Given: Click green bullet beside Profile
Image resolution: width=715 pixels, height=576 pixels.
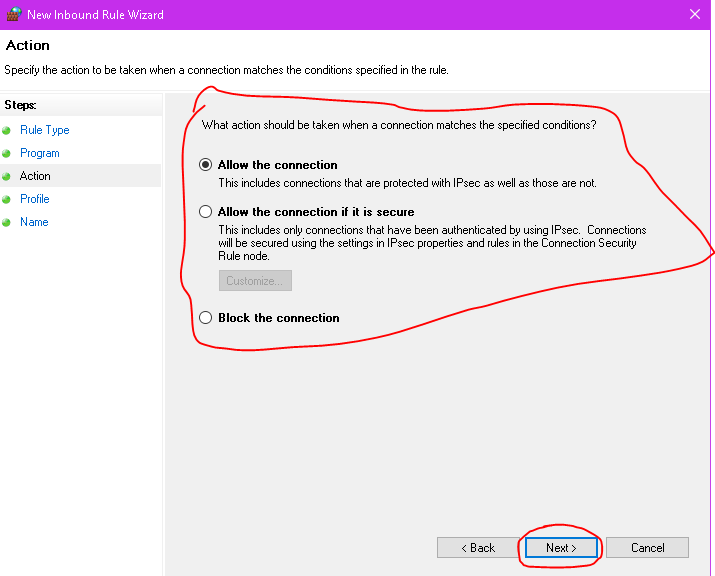Looking at the screenshot, I should coord(6,199).
